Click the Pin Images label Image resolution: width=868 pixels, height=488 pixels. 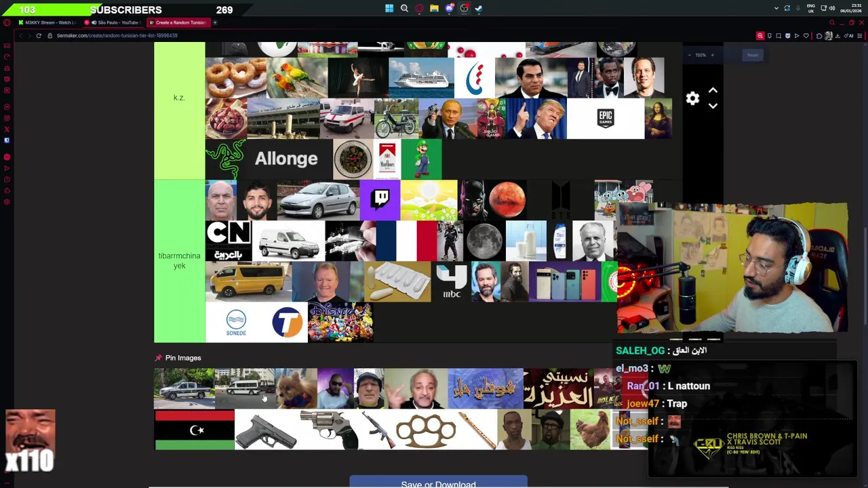183,358
